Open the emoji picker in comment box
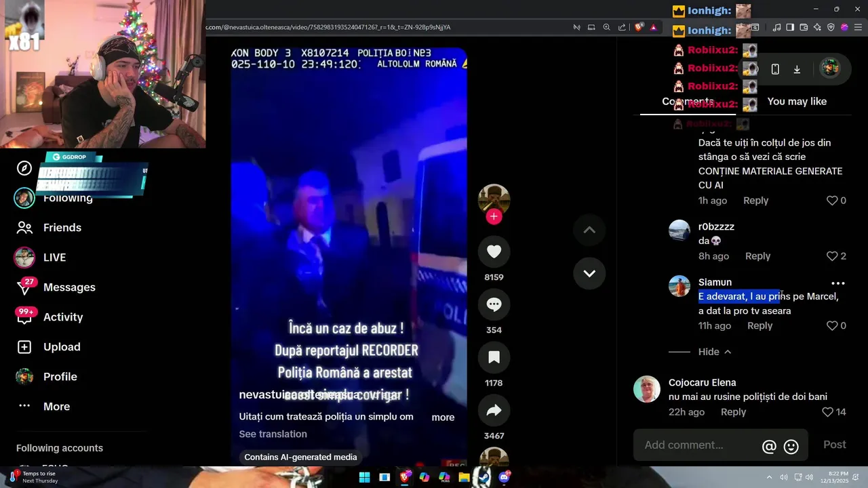This screenshot has height=488, width=868. [x=791, y=446]
